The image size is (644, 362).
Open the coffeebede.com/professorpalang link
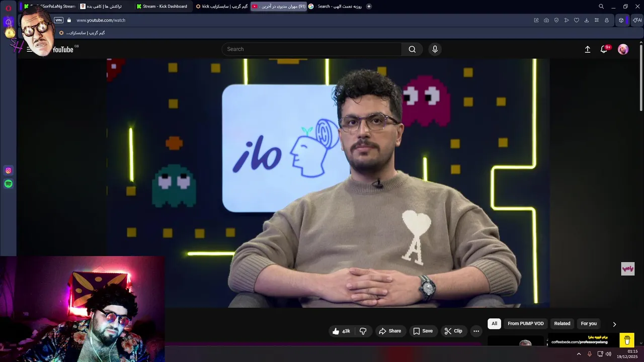tap(579, 342)
